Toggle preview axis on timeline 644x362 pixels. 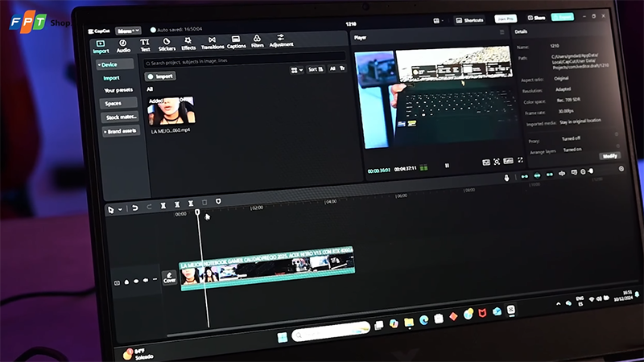click(x=562, y=174)
